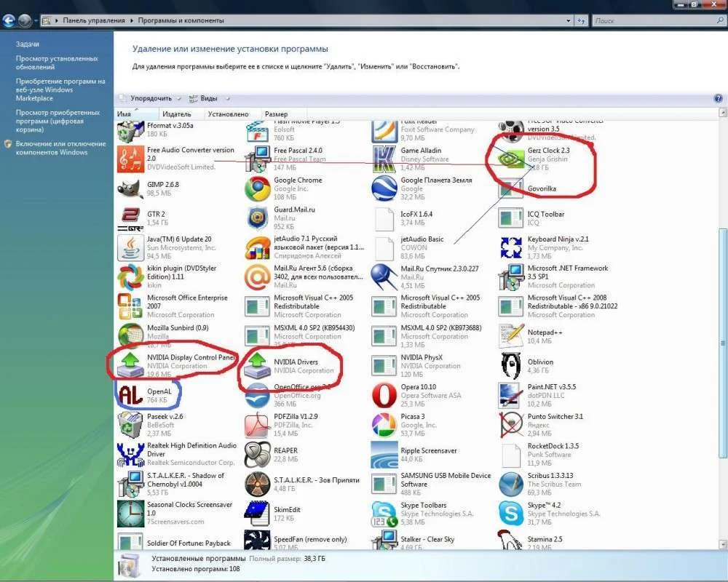
Task: Sort by the Установлено column header
Action: point(233,113)
